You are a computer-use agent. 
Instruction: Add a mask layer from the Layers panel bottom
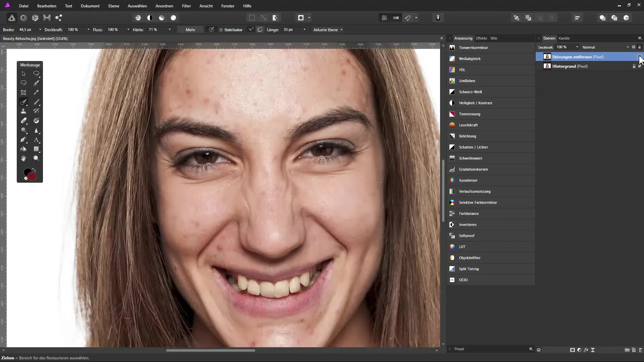click(x=572, y=350)
